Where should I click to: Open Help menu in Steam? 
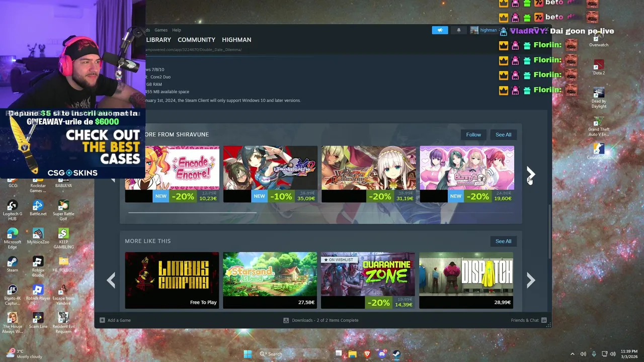(177, 30)
